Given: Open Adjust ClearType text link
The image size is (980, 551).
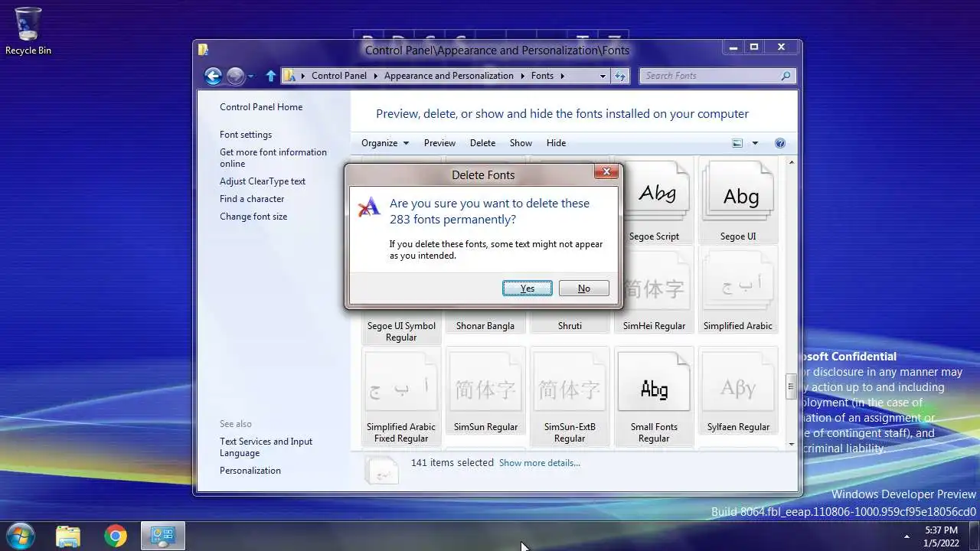Looking at the screenshot, I should 263,181.
